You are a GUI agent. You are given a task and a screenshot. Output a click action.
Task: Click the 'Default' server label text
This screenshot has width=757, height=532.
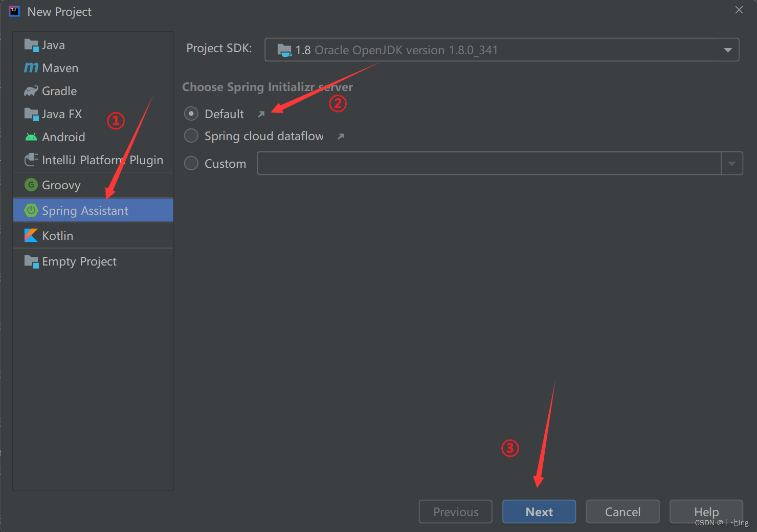[x=225, y=114]
